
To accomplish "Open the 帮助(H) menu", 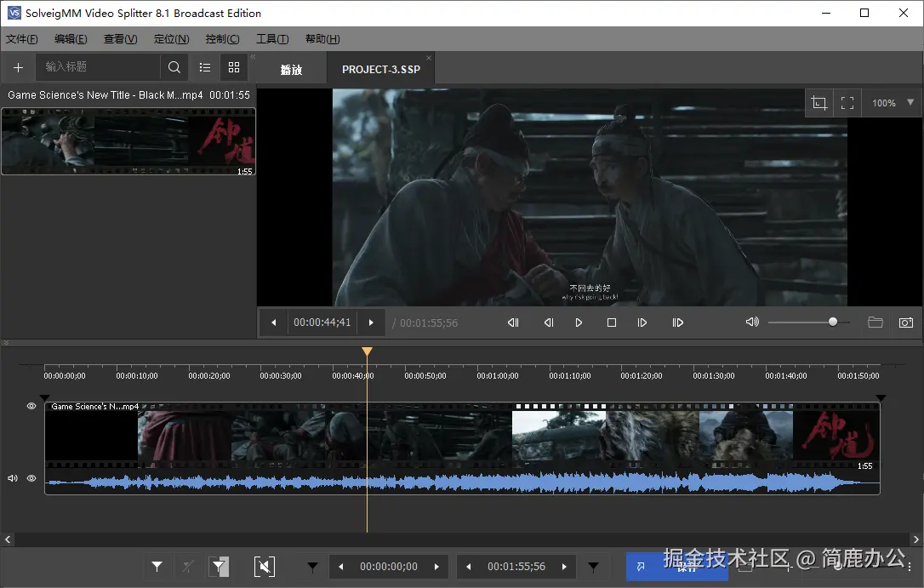I will click(x=322, y=39).
